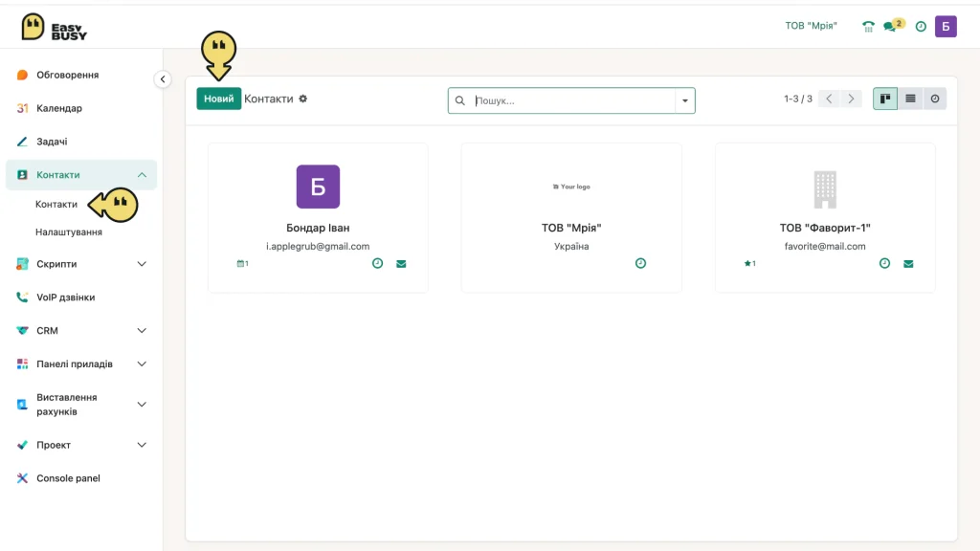Click company switcher ТОВ "Мрія" in header
The image size is (980, 551).
coord(811,26)
